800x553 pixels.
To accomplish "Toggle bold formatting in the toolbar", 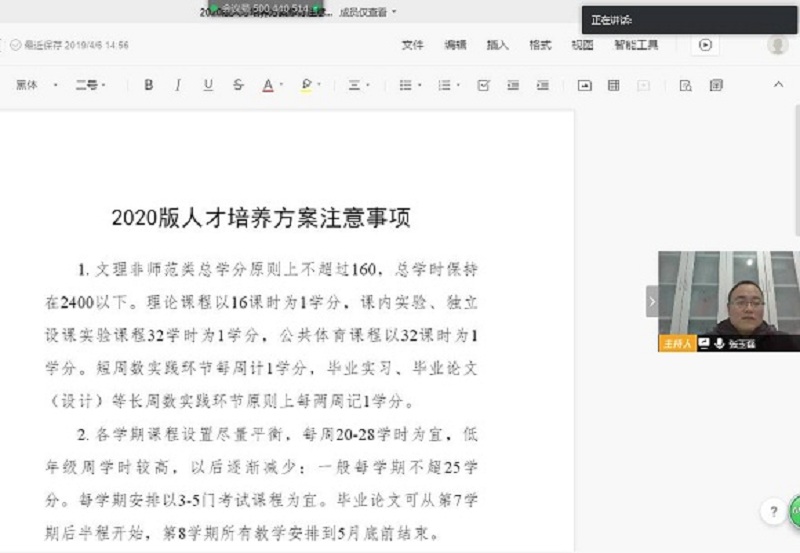I will 149,86.
